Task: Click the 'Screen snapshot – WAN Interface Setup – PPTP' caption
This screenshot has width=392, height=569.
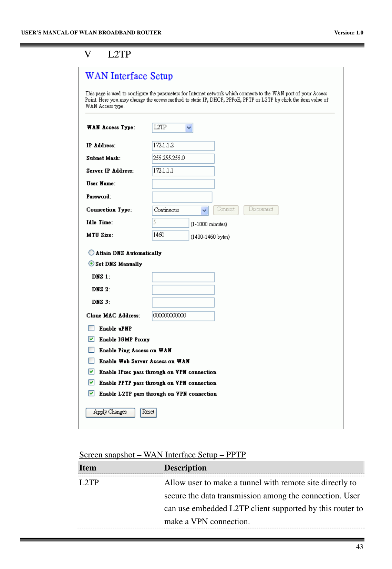Action: (163, 455)
